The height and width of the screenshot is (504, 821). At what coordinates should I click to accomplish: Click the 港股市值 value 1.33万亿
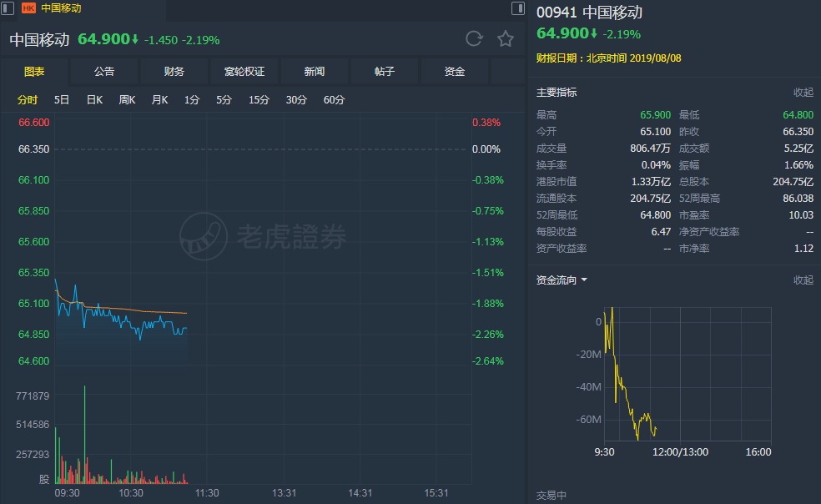[x=651, y=182]
